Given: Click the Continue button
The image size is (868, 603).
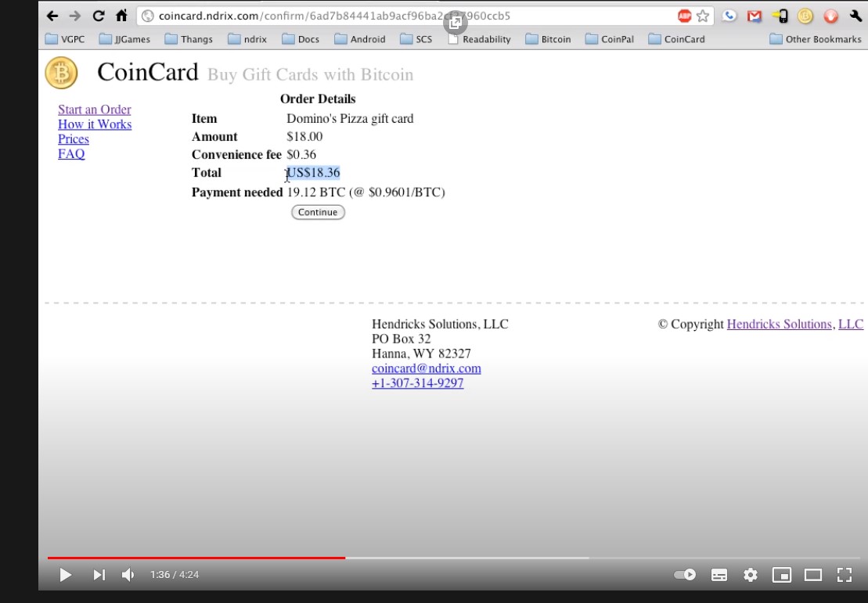Looking at the screenshot, I should coord(319,213).
